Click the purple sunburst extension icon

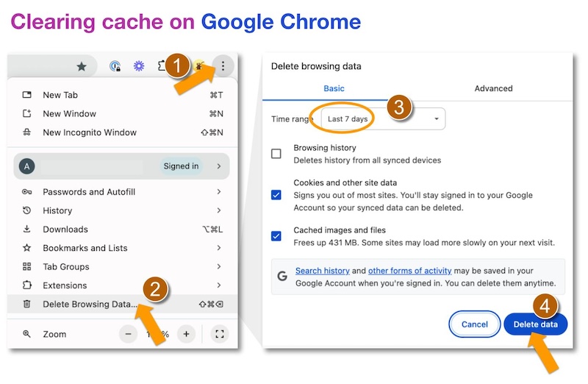click(x=139, y=66)
